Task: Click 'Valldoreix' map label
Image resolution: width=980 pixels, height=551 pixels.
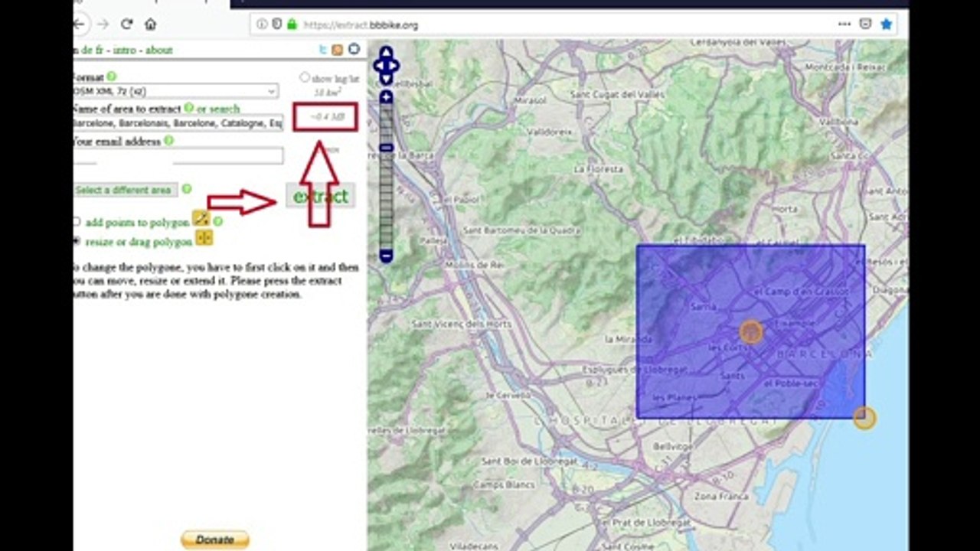Action: [x=550, y=132]
